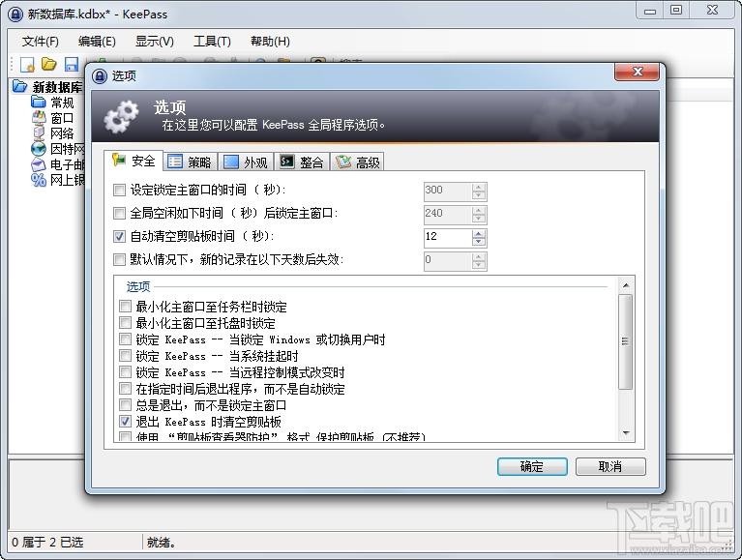742x560 pixels.
Task: Click the Save database floppy icon
Action: click(x=71, y=64)
